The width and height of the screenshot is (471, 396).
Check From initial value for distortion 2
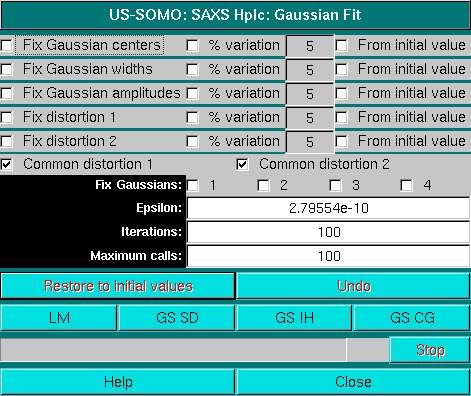tap(342, 141)
